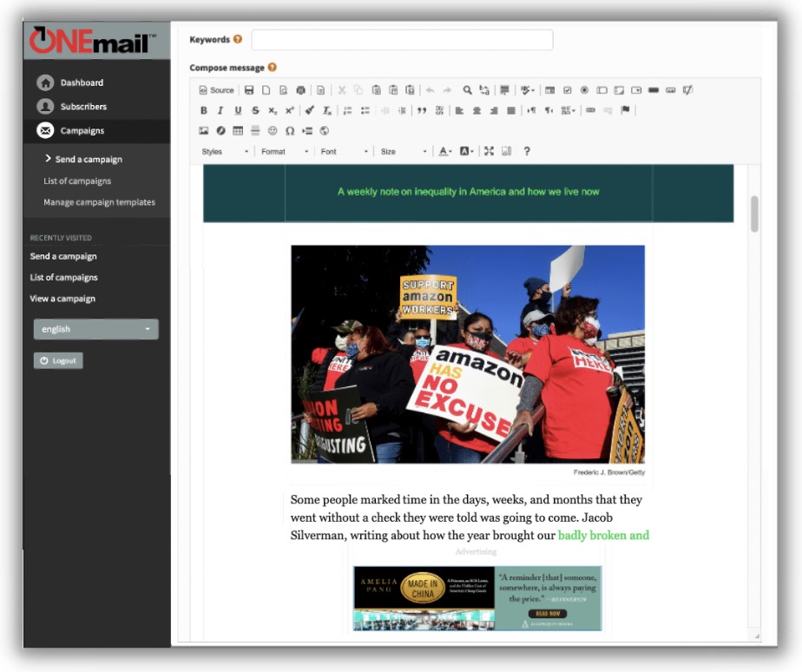This screenshot has width=802, height=672.
Task: Open the Set language dropdown
Action: pyautogui.click(x=568, y=110)
